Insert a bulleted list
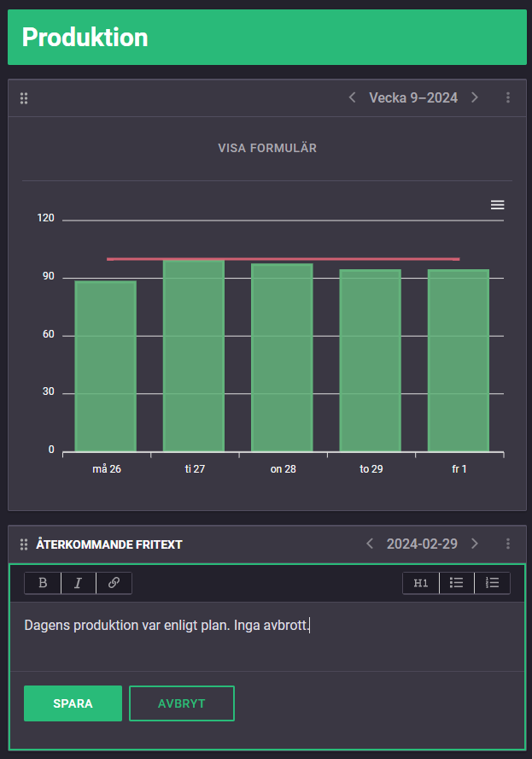Viewport: 532px width, 759px height. pyautogui.click(x=457, y=583)
